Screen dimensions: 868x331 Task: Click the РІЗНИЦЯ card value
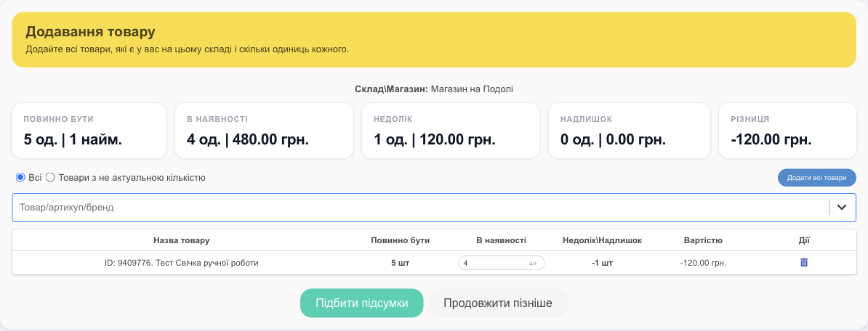click(x=771, y=139)
